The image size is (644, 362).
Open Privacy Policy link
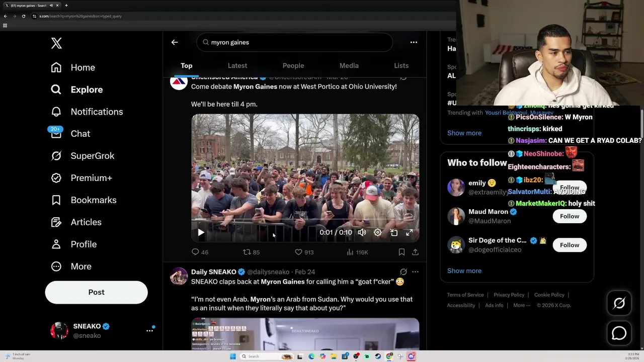tap(509, 295)
